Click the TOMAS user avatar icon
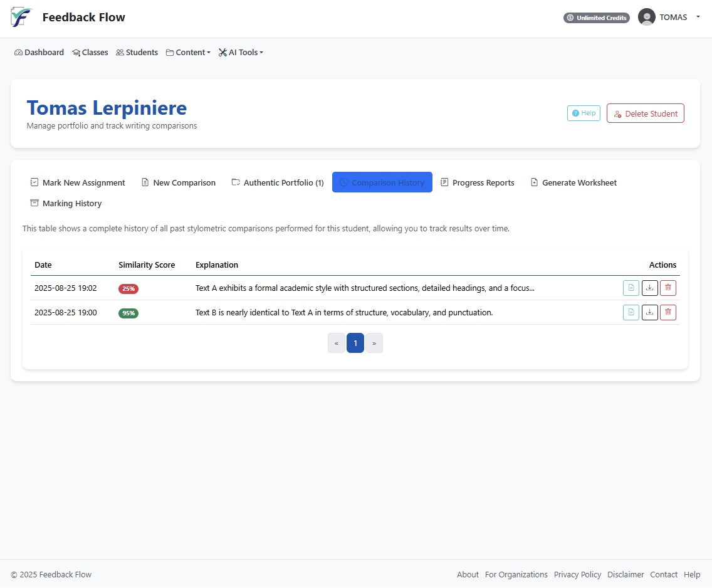 point(646,18)
